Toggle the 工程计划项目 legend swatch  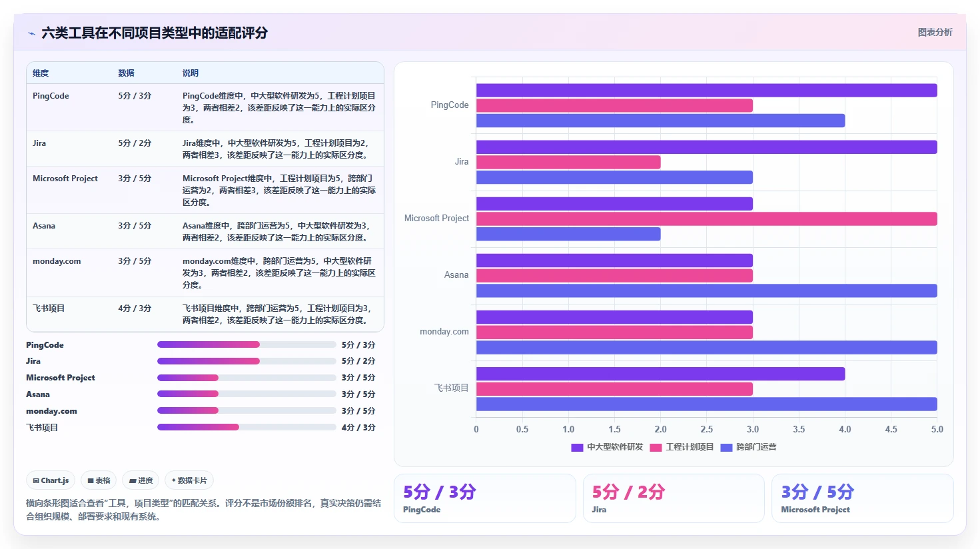656,447
